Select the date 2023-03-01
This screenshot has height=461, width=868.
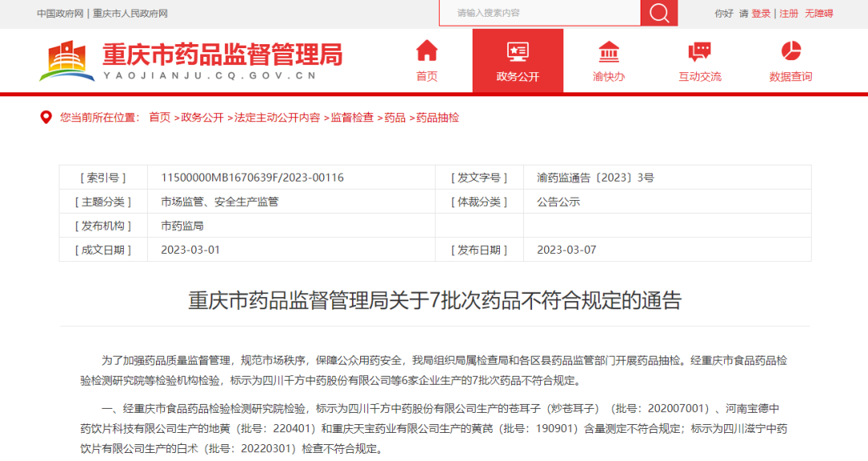190,250
